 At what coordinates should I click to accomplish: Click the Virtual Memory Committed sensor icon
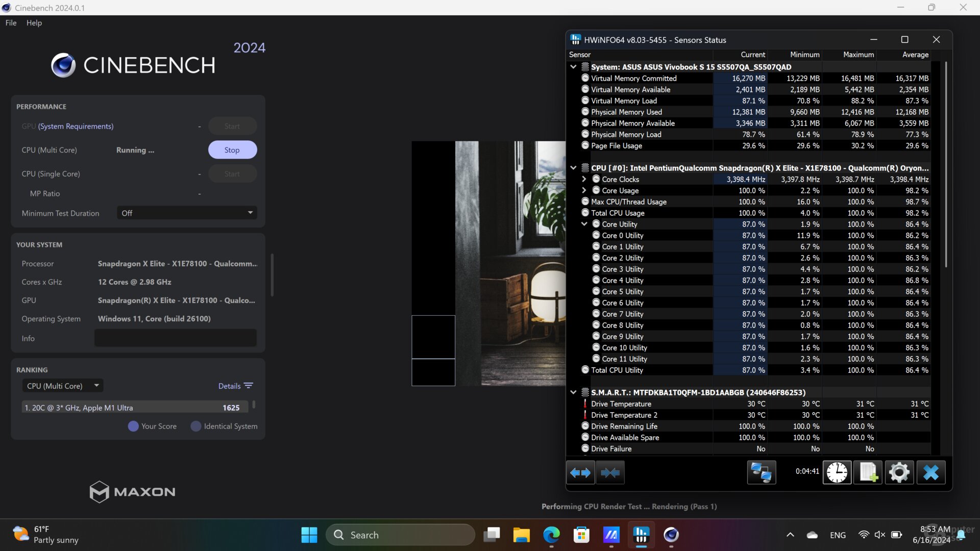coord(585,78)
